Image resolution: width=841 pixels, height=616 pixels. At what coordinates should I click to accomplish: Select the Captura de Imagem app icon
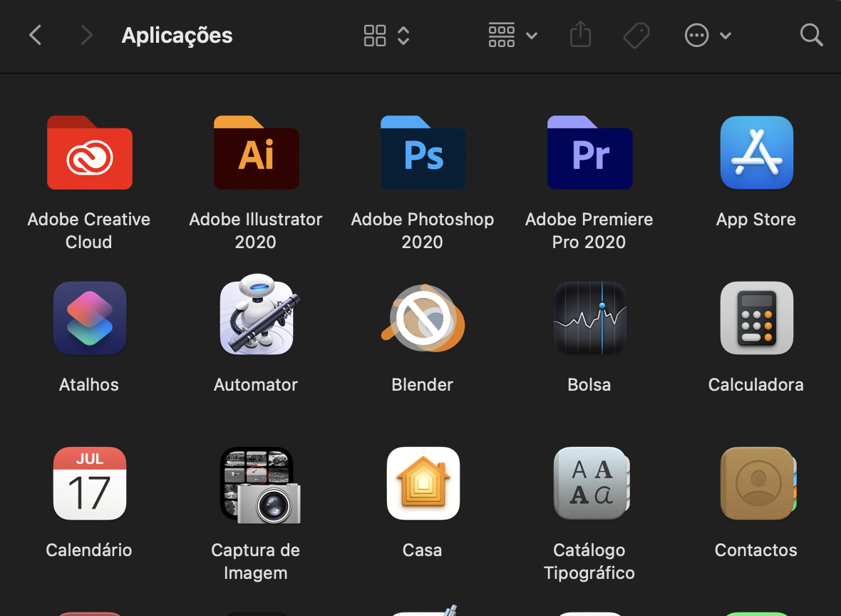(x=260, y=485)
